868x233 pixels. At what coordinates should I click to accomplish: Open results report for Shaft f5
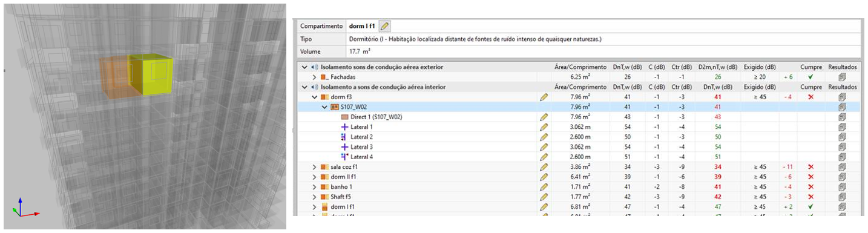[x=842, y=197]
